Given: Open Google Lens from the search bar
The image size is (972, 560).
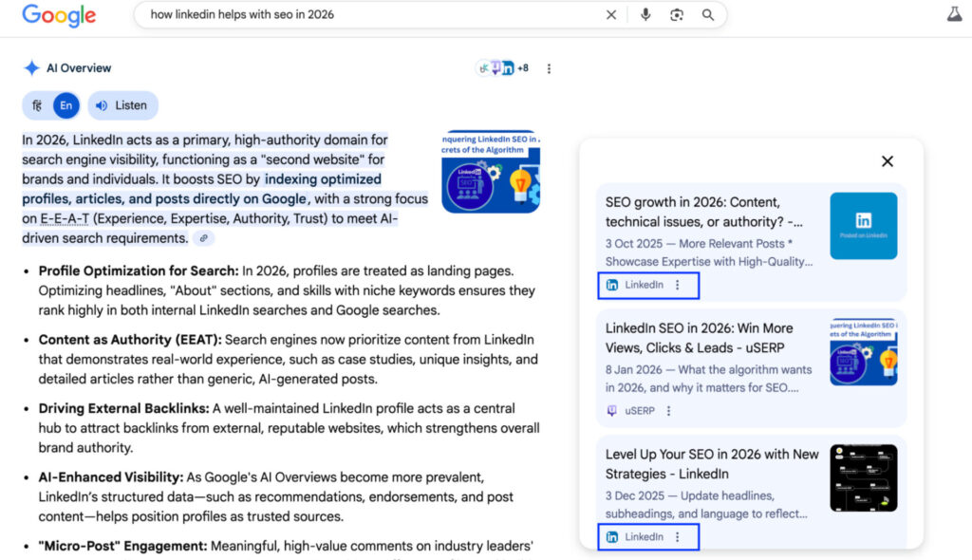Looking at the screenshot, I should [676, 15].
